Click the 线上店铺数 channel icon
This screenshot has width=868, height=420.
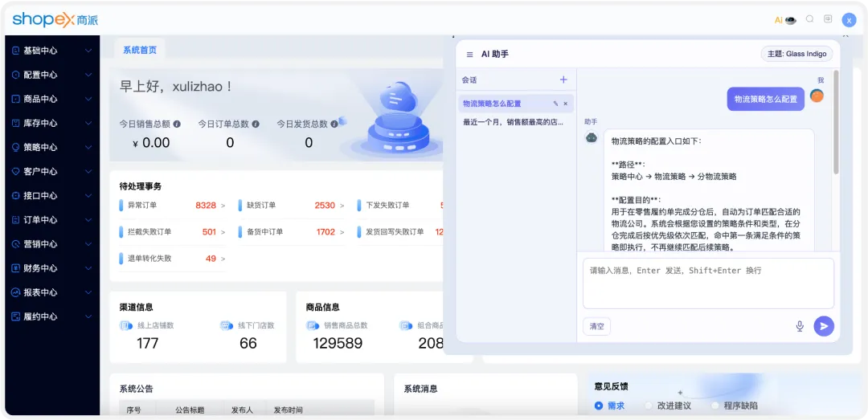click(x=125, y=326)
